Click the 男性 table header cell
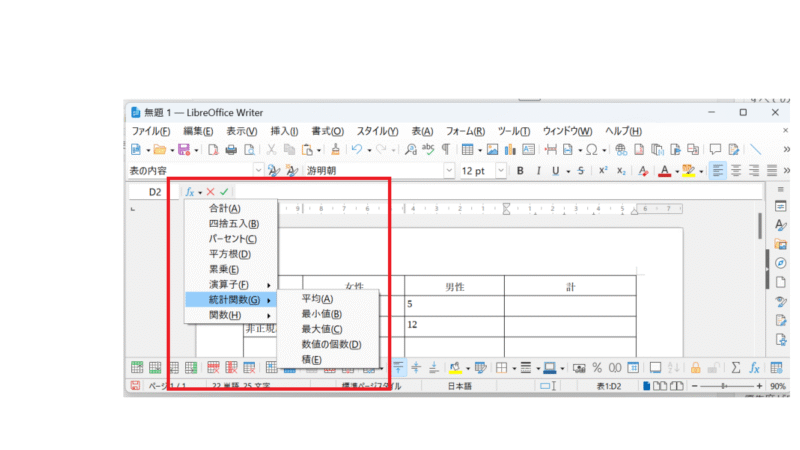Screen dimensions: 800x450 coord(454,287)
